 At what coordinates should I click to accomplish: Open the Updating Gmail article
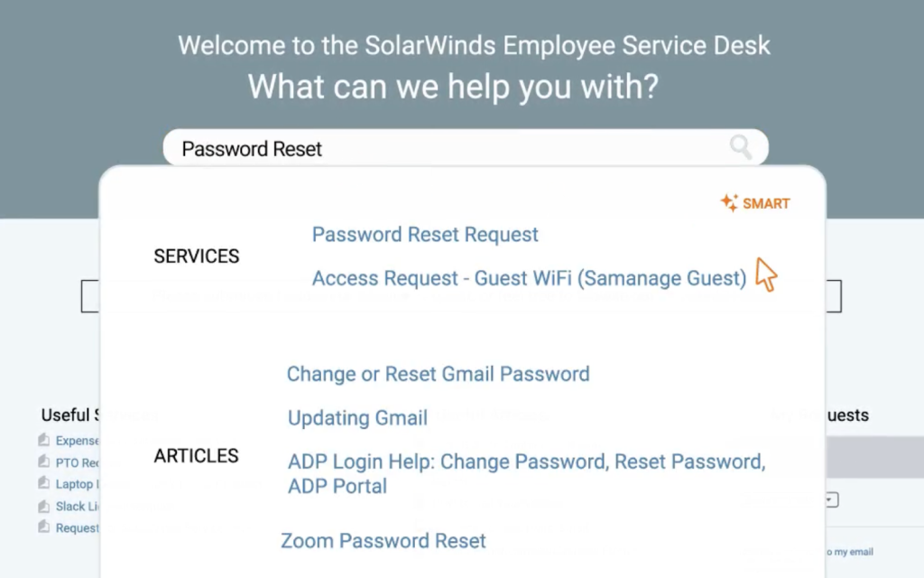click(x=357, y=418)
